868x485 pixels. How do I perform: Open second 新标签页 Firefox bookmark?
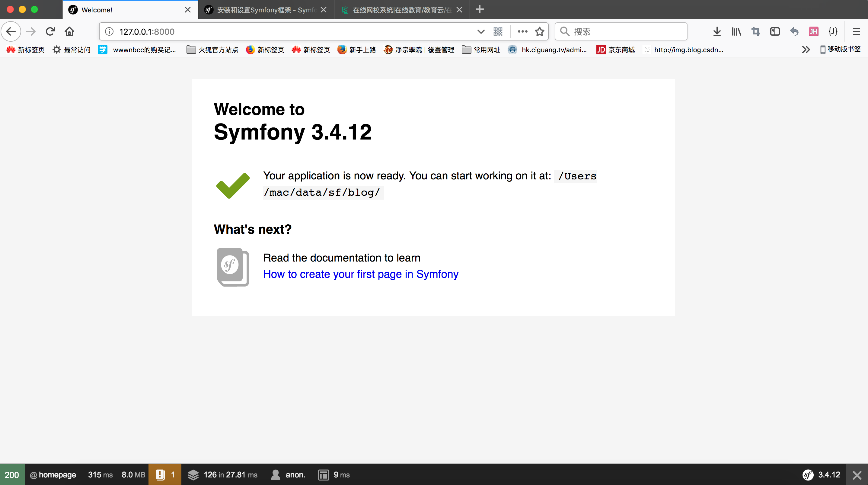click(265, 50)
